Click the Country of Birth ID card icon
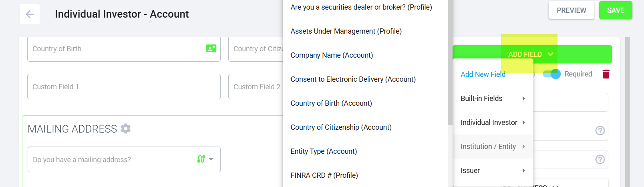This screenshot has height=187, width=644. point(211,48)
